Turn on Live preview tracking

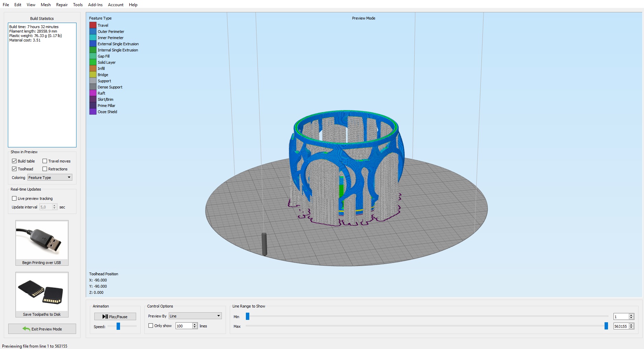click(14, 198)
